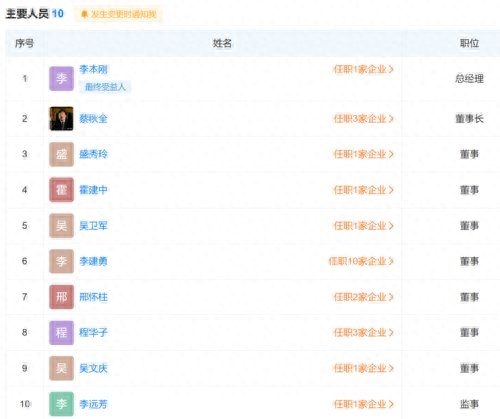Select 董事 position in 吴文庆's row
Viewport: 500px width, 419px height.
[469, 368]
